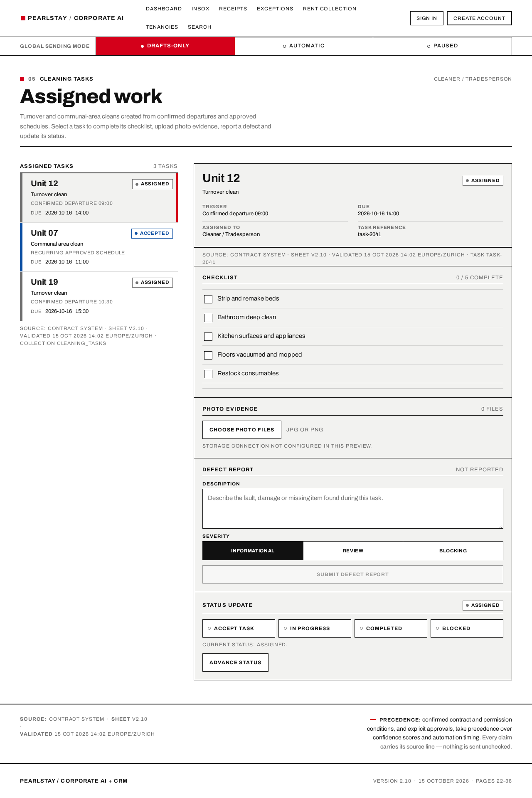Click the '0 files' photo evidence count
The width and height of the screenshot is (532, 798).
click(492, 409)
